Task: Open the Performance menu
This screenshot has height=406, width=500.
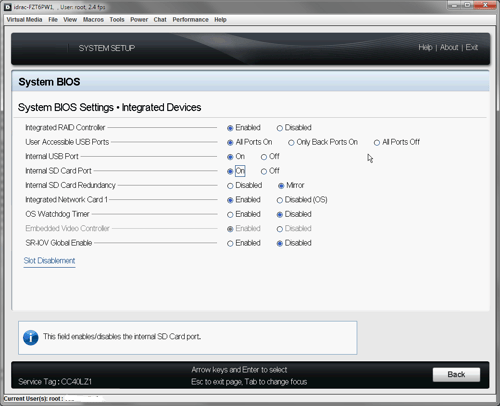Action: (190, 20)
